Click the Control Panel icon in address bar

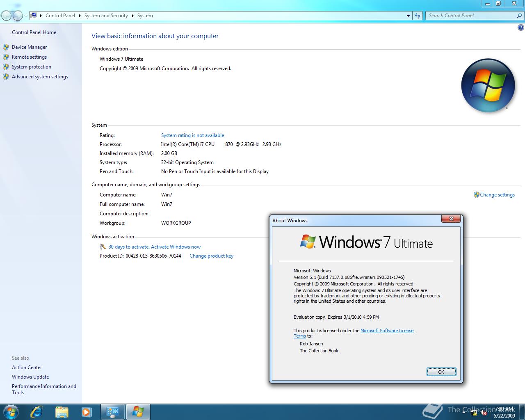click(x=34, y=16)
